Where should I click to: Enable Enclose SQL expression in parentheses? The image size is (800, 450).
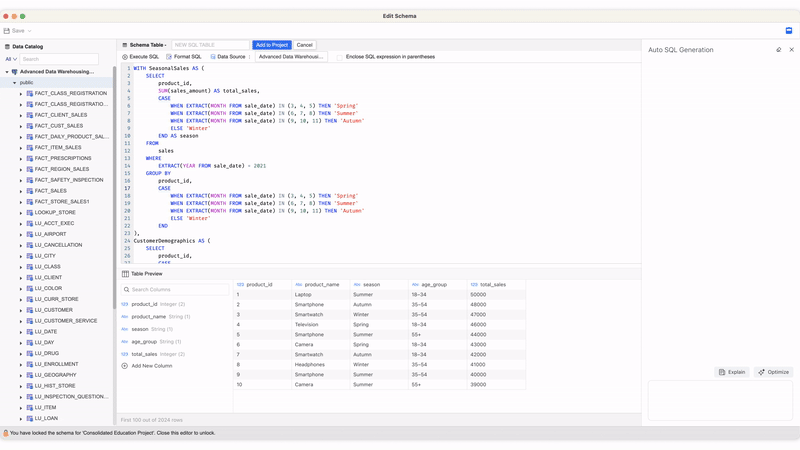[340, 57]
